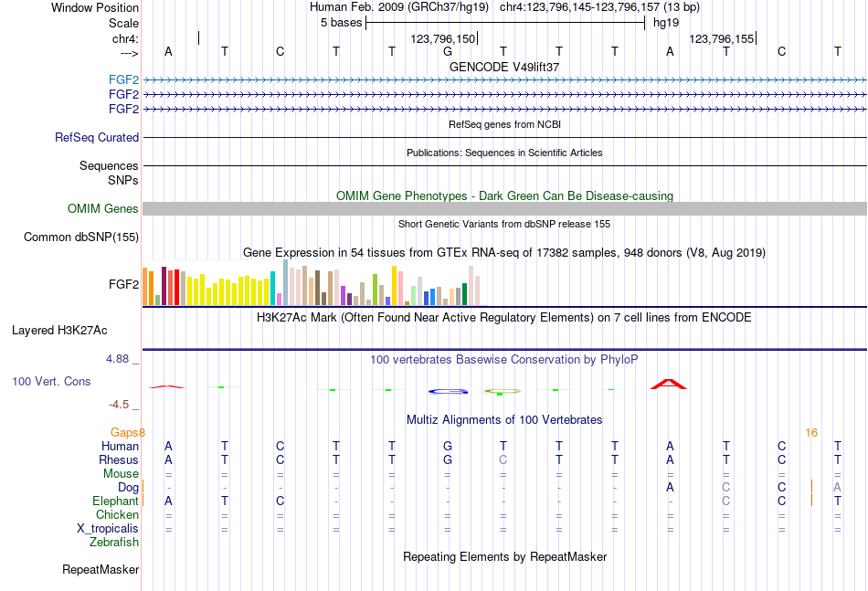Click the Mouse alignment row label
This screenshot has width=868, height=591.
tap(121, 474)
